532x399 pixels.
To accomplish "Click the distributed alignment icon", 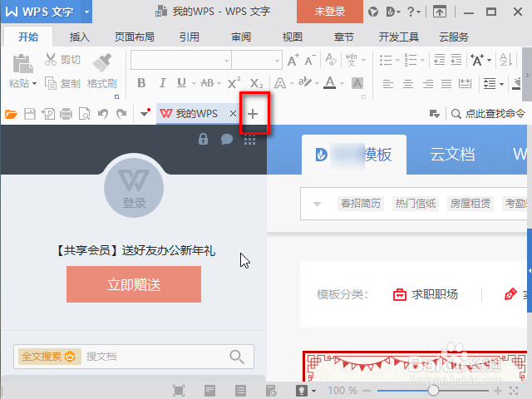I will point(465,83).
